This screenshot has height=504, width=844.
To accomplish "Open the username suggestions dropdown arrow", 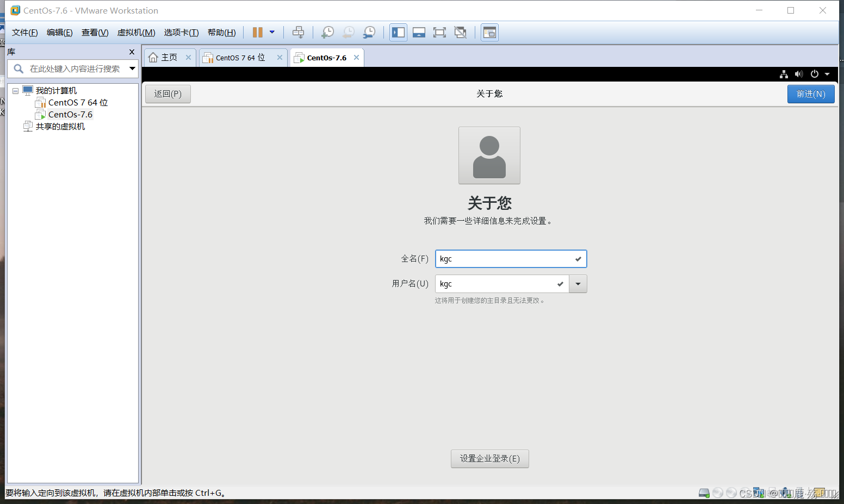I will point(578,284).
